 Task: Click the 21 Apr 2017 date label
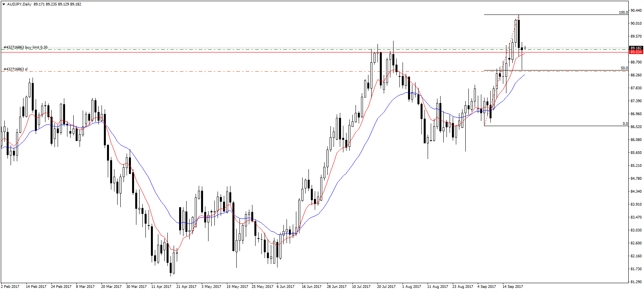(x=187, y=287)
